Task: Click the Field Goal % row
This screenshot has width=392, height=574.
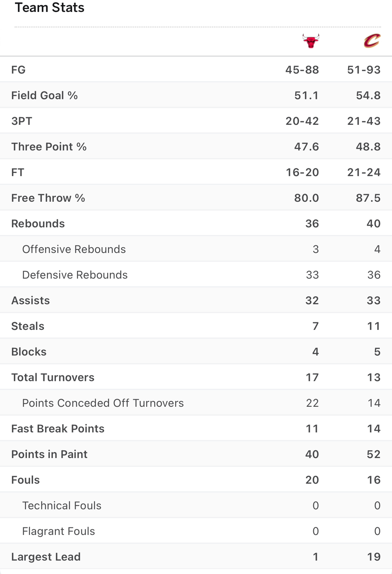Action: tap(196, 95)
